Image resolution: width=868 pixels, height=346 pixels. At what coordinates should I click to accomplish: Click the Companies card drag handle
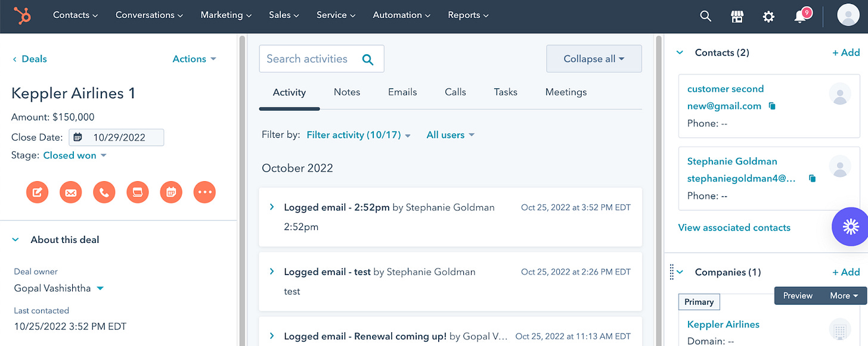671,272
